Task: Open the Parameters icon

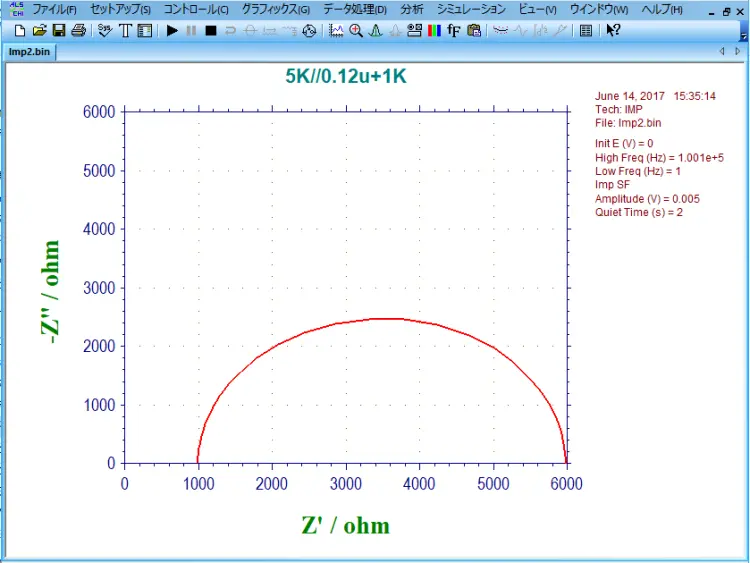Action: pyautogui.click(x=144, y=31)
